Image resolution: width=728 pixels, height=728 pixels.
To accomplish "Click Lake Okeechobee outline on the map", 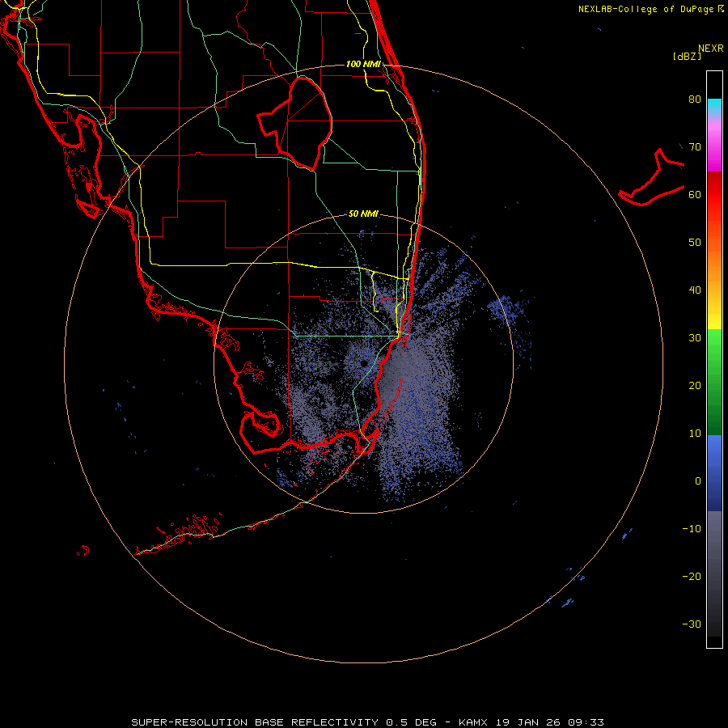I will click(295, 123).
